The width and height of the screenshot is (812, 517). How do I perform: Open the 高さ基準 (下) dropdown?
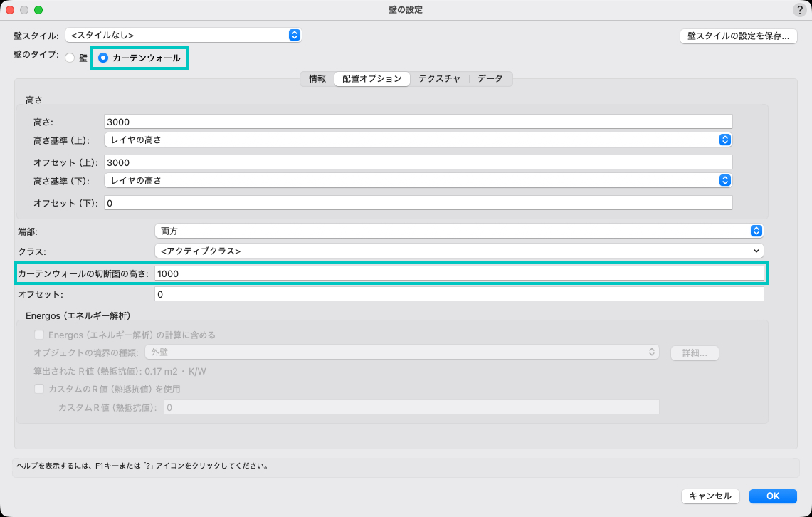pos(418,180)
